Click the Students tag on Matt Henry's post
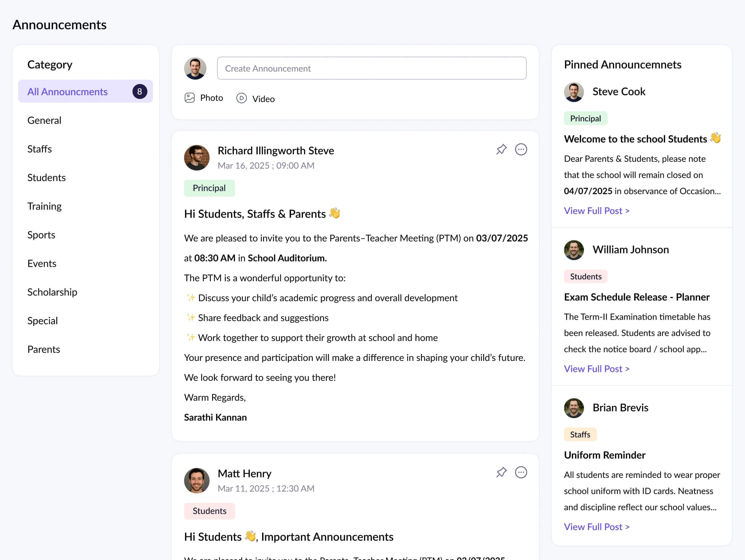This screenshot has height=560, width=745. 209,511
